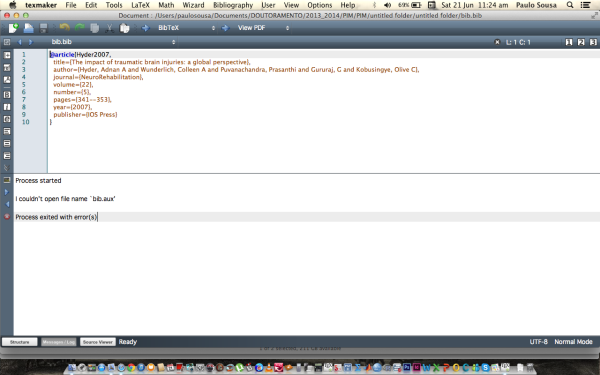Click the sidebar icon below italic
The width and height of the screenshot is (600, 375).
pos(7,119)
